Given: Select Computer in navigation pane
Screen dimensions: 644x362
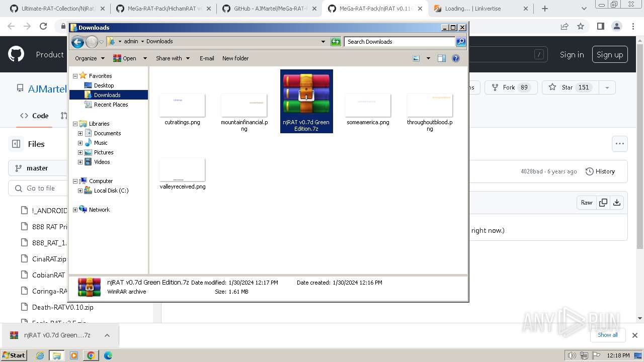Looking at the screenshot, I should [x=101, y=181].
